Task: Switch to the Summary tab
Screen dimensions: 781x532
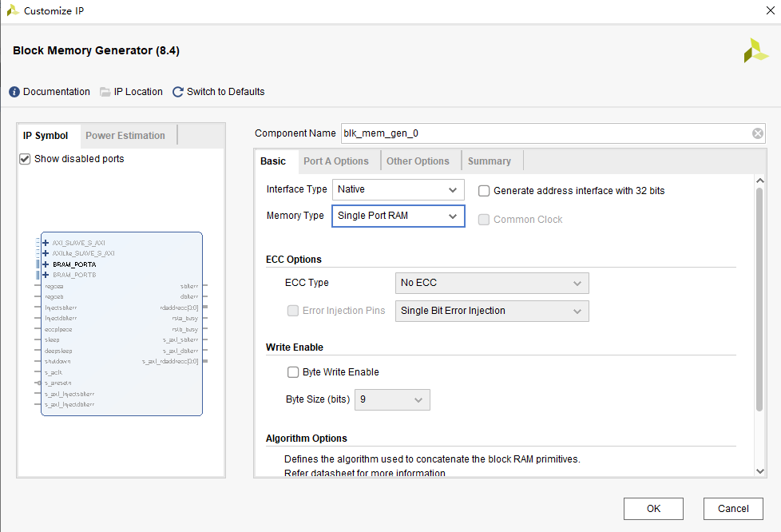Action: [489, 161]
